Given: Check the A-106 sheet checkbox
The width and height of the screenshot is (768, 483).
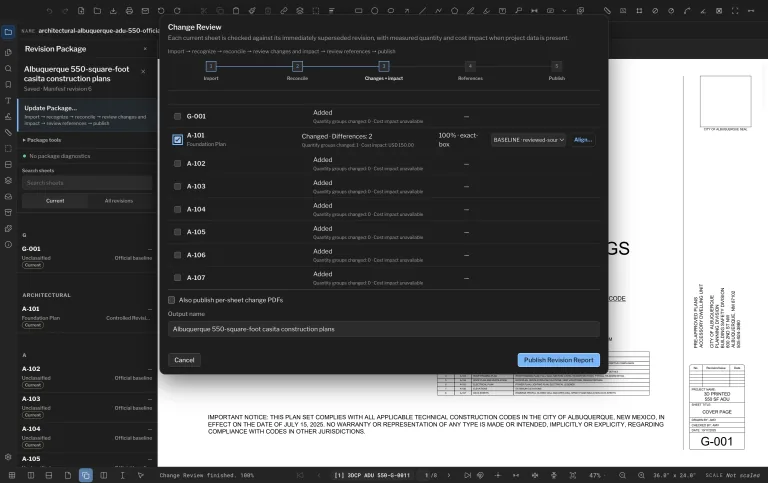Looking at the screenshot, I should (177, 255).
